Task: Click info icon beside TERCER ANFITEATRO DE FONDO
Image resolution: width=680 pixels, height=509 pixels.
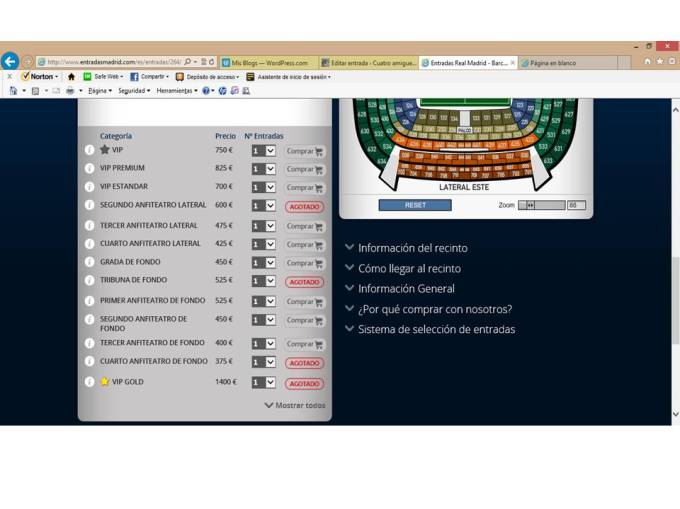Action: point(89,343)
